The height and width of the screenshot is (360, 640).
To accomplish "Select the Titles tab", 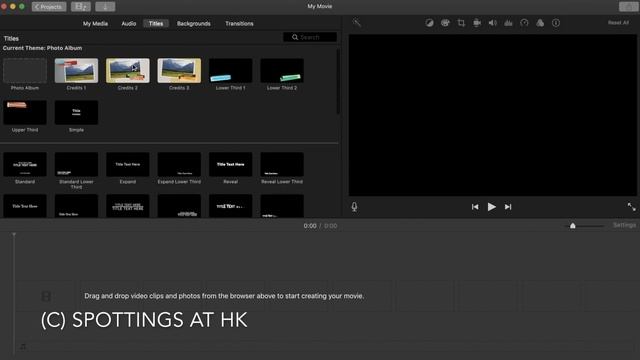I will point(156,24).
